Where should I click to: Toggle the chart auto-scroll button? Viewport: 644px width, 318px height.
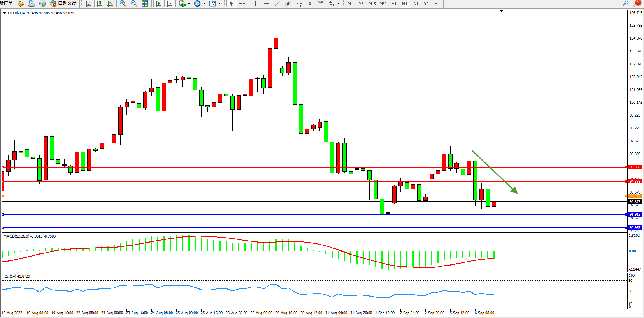tap(158, 3)
